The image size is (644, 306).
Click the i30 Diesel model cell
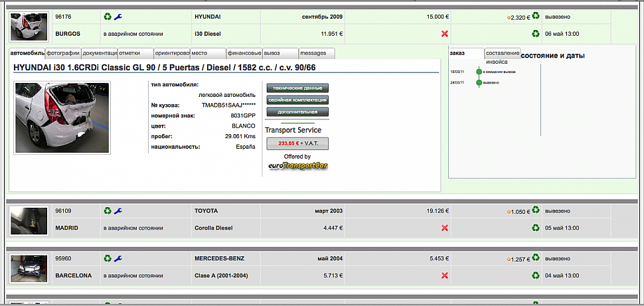pos(226,34)
